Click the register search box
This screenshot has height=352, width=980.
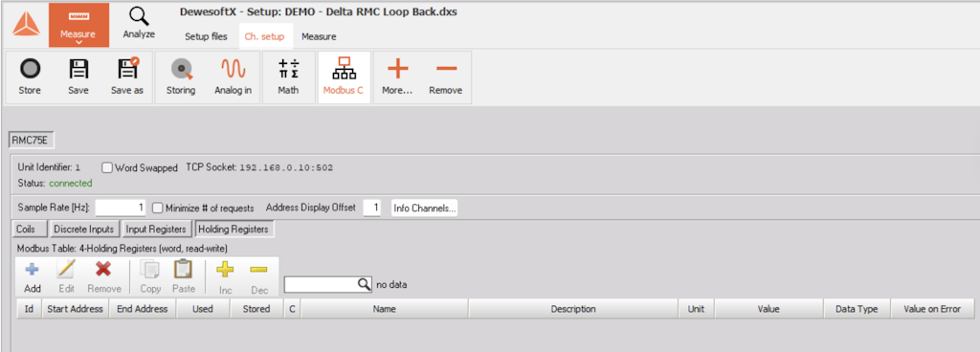click(x=328, y=285)
